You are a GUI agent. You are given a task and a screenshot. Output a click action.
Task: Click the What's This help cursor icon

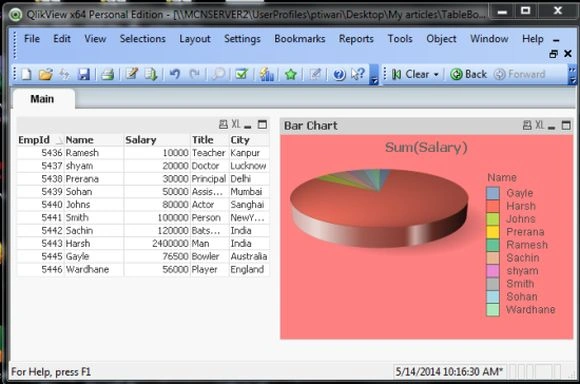tap(358, 74)
